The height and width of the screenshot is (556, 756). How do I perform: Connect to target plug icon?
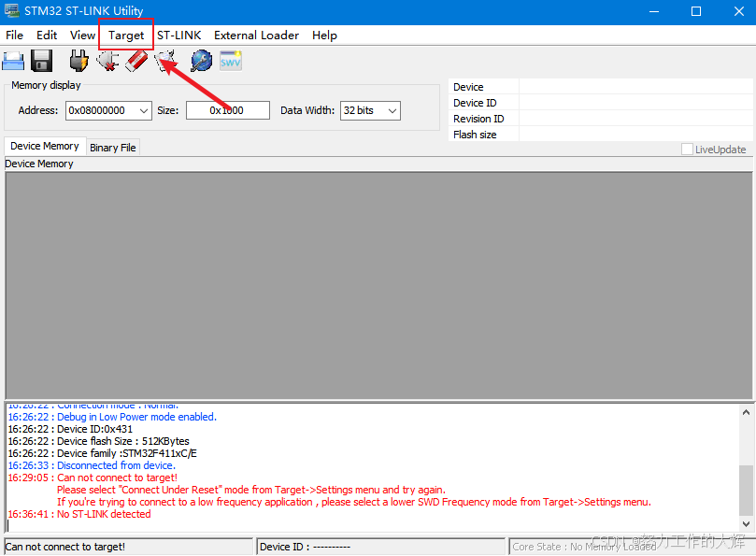78,61
